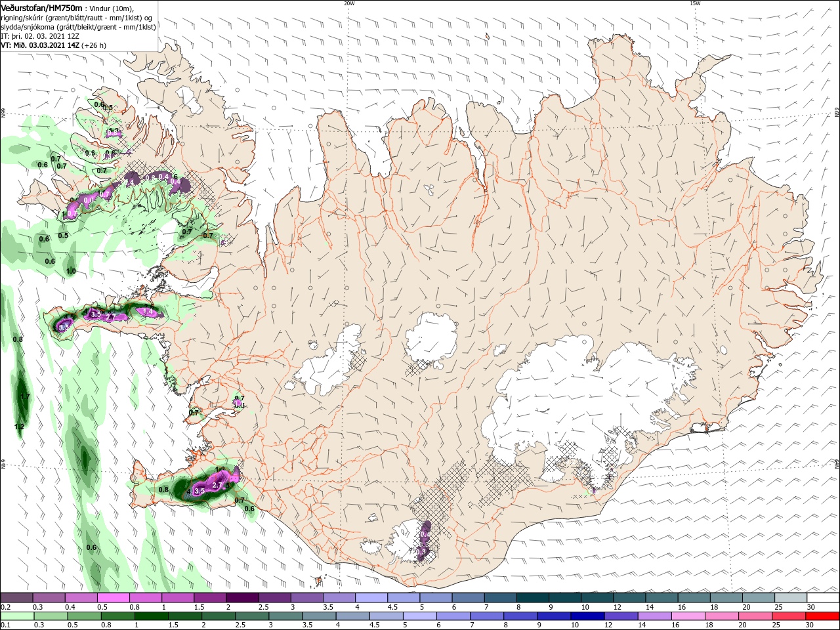This screenshot has height=630, width=840.
Task: Click the 3.5 value on Snæfellsnes peninsula
Action: 95,314
